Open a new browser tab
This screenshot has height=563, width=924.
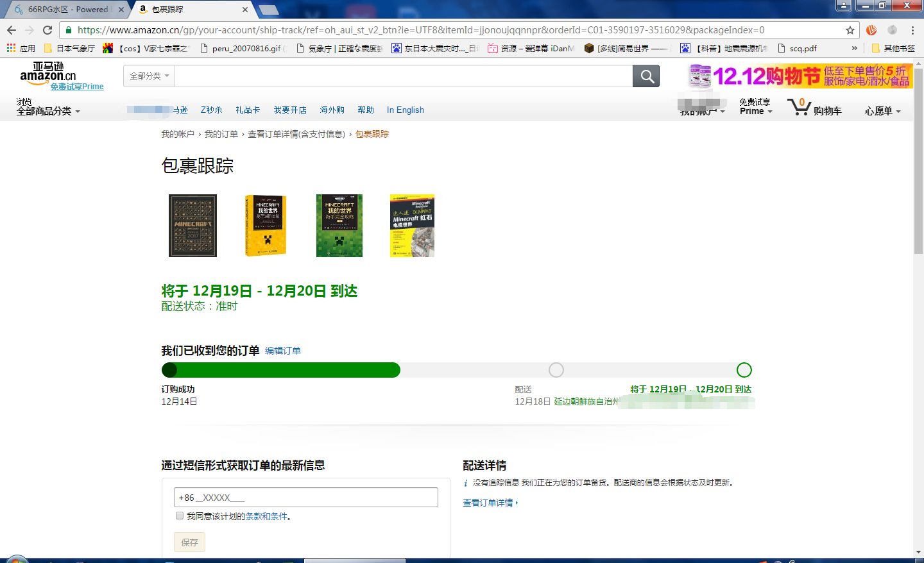click(x=268, y=10)
